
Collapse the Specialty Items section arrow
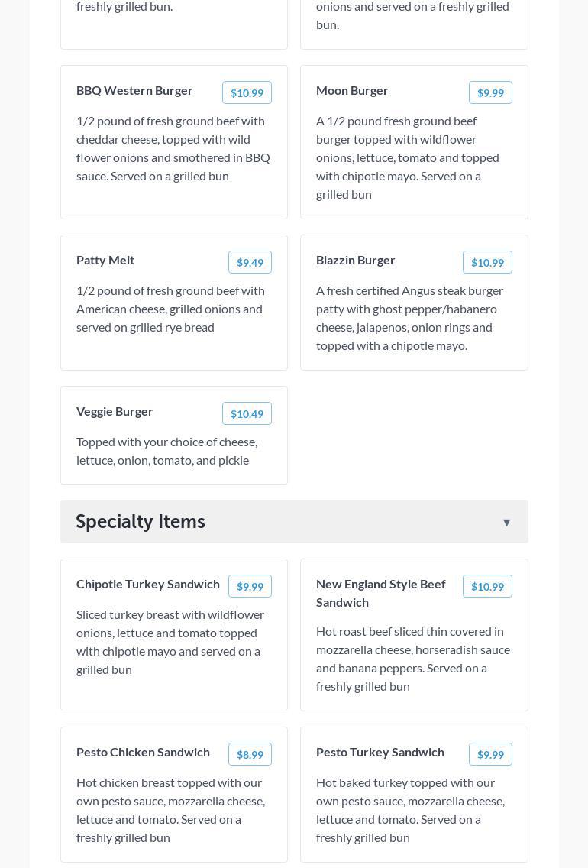point(506,523)
